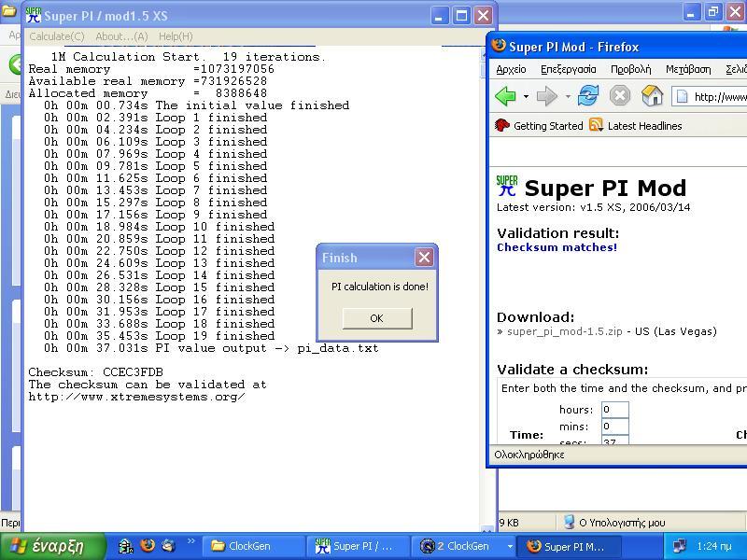
Task: Open the έναρξη Start button
Action: pos(52,546)
